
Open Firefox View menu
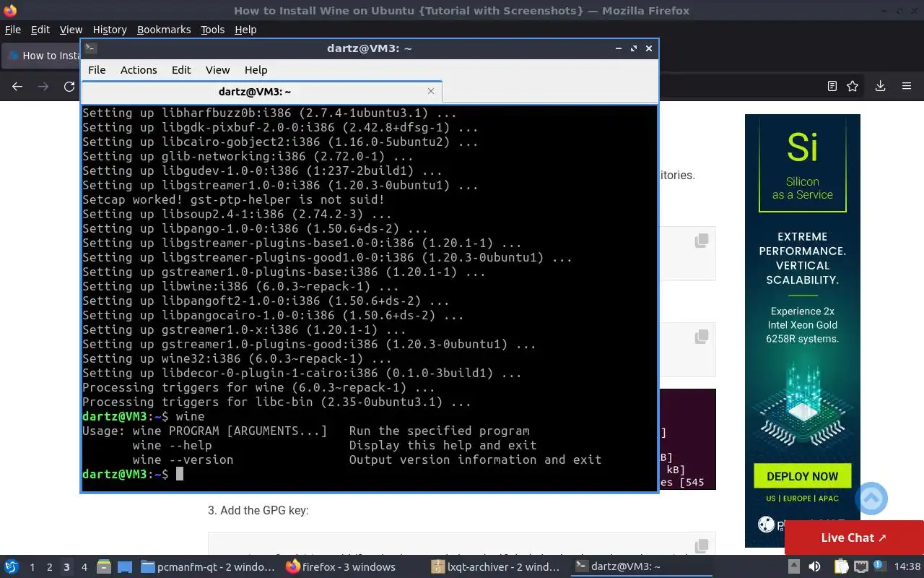point(71,30)
